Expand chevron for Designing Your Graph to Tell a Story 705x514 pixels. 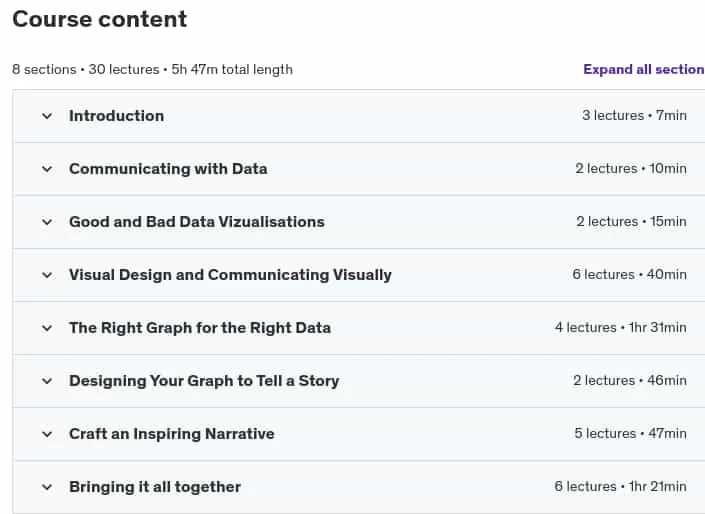[x=47, y=381]
